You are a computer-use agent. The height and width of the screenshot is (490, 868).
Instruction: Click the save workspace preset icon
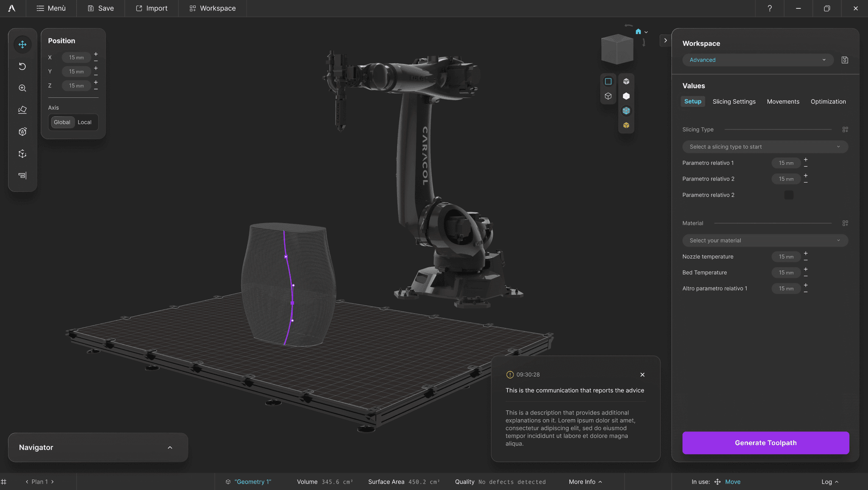tap(845, 60)
